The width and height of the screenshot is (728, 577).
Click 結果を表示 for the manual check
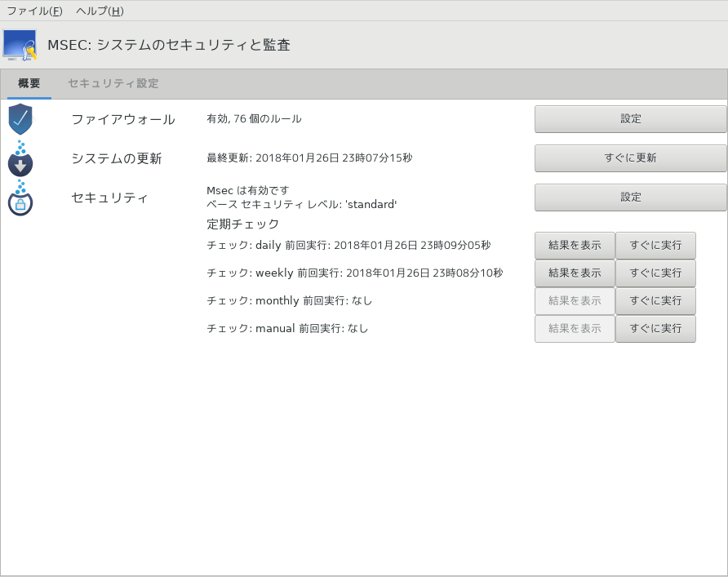pos(575,329)
